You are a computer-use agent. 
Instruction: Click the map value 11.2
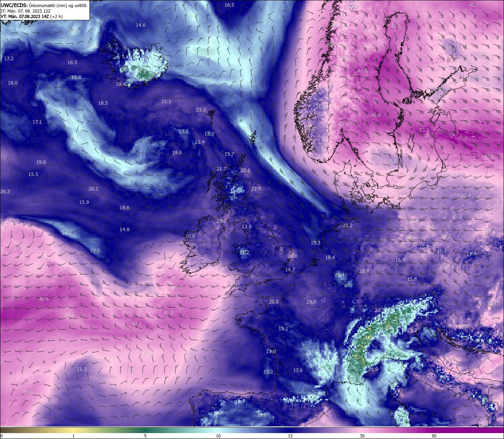tap(244, 252)
